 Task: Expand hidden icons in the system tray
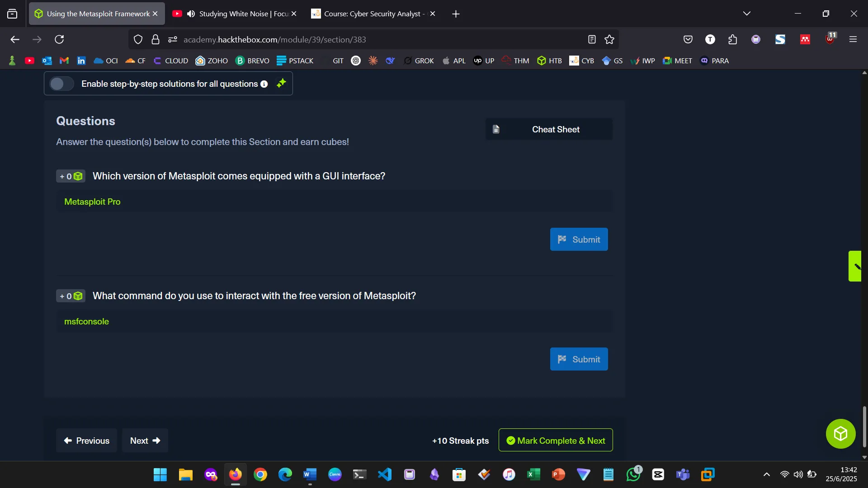pyautogui.click(x=767, y=474)
